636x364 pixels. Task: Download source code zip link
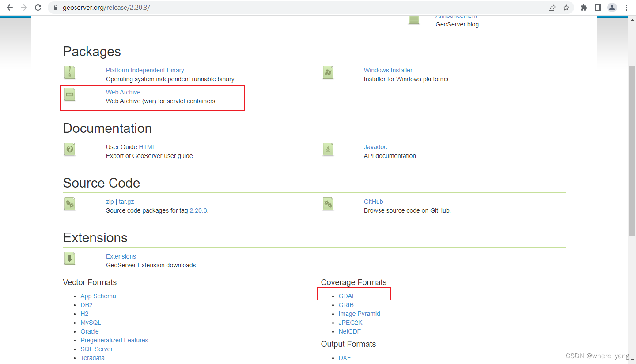(110, 202)
